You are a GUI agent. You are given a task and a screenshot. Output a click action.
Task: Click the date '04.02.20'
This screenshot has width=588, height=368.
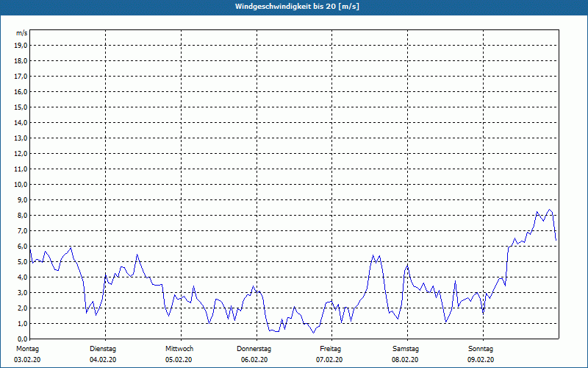(x=103, y=360)
